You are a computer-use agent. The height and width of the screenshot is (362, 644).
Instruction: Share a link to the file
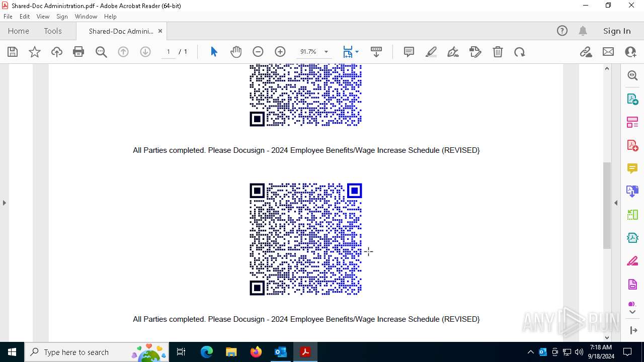[x=586, y=52]
